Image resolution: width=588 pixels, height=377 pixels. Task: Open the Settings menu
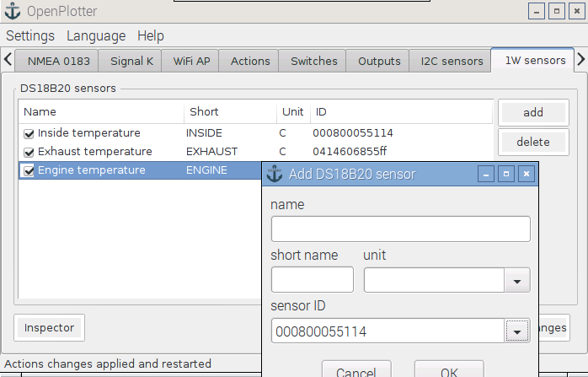30,36
